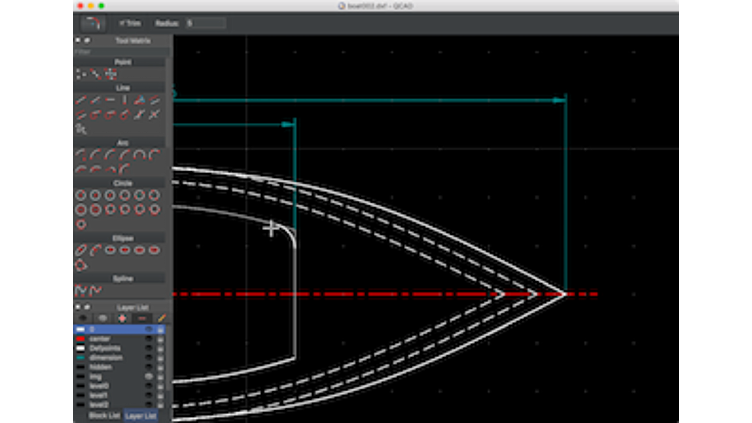Collapse the Line section header

click(122, 88)
